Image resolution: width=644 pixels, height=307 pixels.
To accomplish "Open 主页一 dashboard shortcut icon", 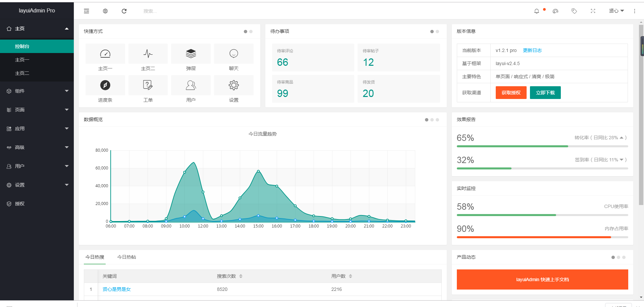I will click(x=105, y=54).
